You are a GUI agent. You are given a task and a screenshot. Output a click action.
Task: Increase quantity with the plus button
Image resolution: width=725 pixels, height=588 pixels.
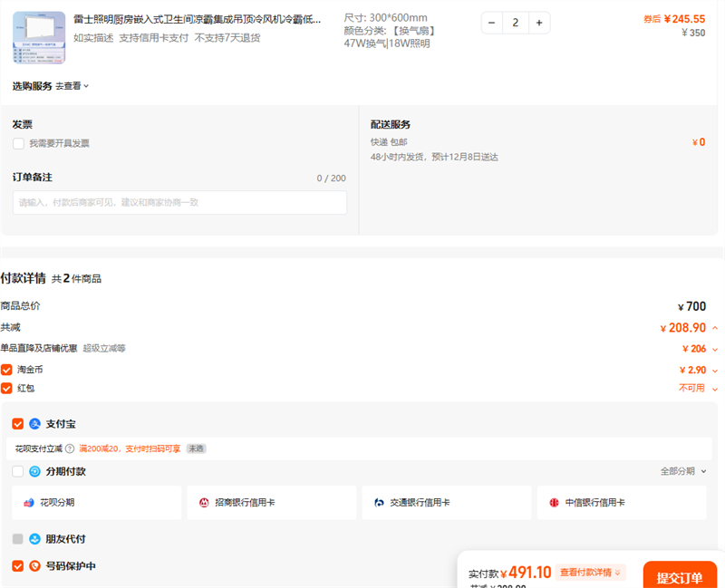pyautogui.click(x=538, y=23)
